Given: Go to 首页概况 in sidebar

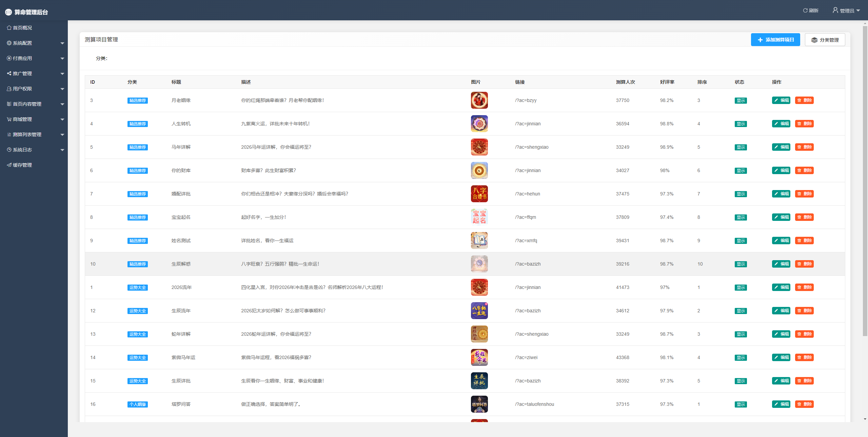Looking at the screenshot, I should pos(22,28).
